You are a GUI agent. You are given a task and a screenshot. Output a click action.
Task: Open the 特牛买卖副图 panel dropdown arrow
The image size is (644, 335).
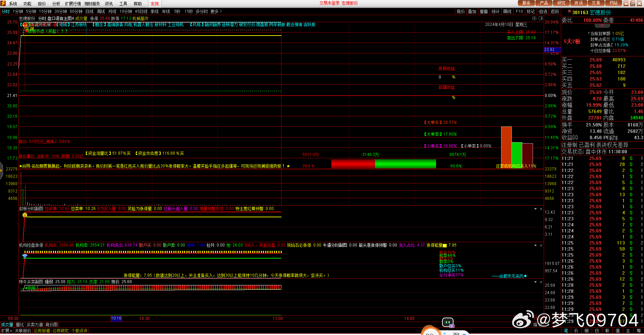click(x=535, y=282)
